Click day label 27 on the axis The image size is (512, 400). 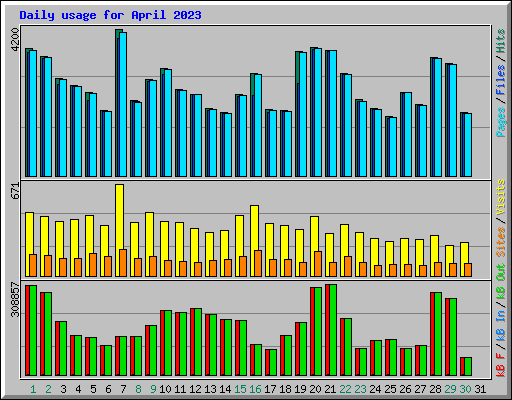point(420,389)
